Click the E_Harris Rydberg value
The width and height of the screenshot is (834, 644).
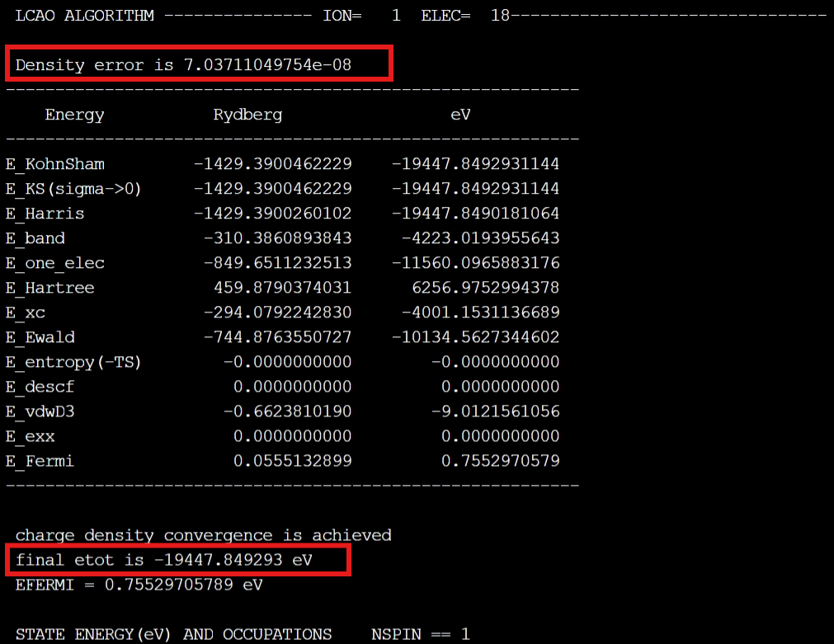tap(272, 214)
